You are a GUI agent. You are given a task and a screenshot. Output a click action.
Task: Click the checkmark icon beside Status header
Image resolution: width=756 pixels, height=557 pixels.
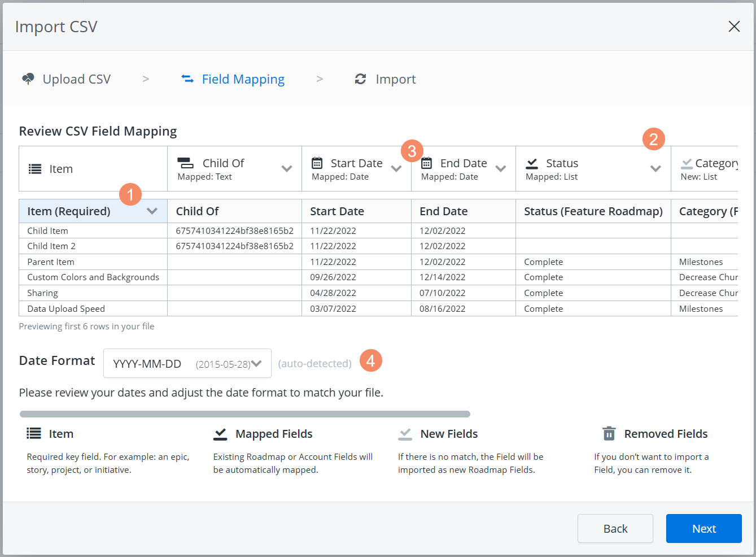click(531, 163)
